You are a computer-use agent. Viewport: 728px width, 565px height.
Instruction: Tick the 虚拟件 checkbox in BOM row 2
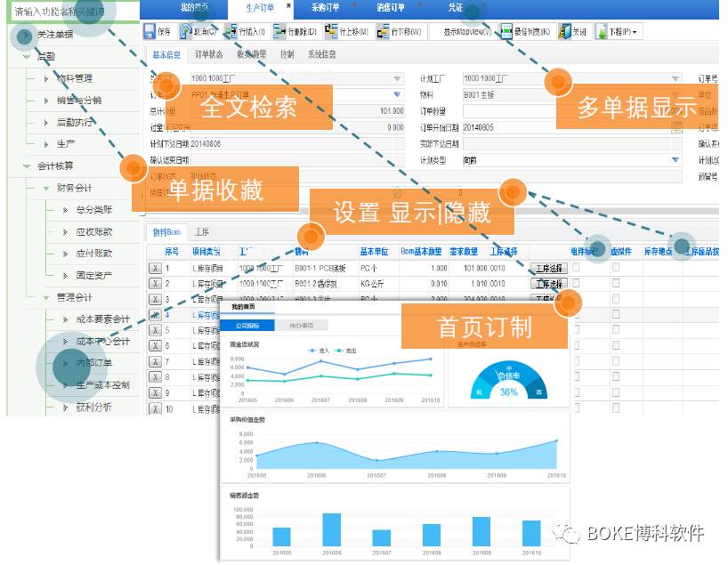(616, 283)
